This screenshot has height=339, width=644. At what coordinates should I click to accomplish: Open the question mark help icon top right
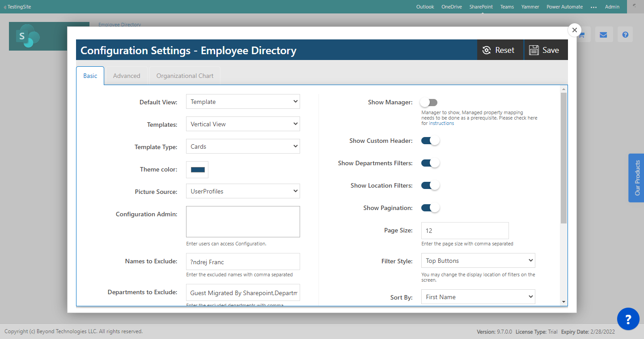point(625,34)
